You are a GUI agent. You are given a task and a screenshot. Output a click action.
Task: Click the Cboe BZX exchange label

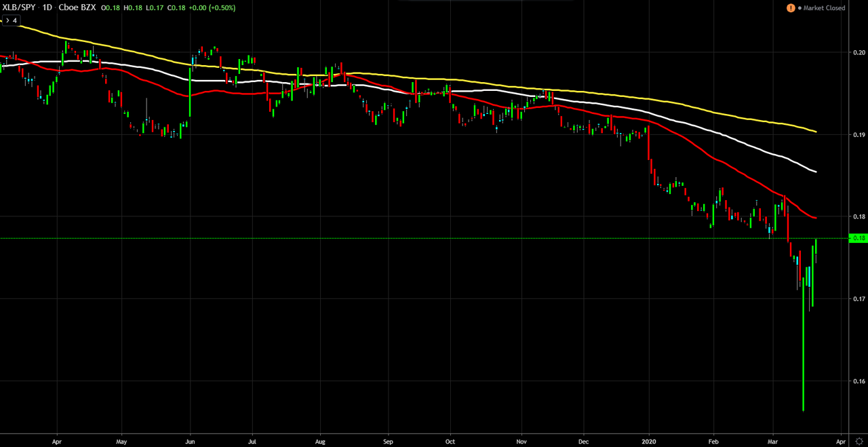pos(76,8)
